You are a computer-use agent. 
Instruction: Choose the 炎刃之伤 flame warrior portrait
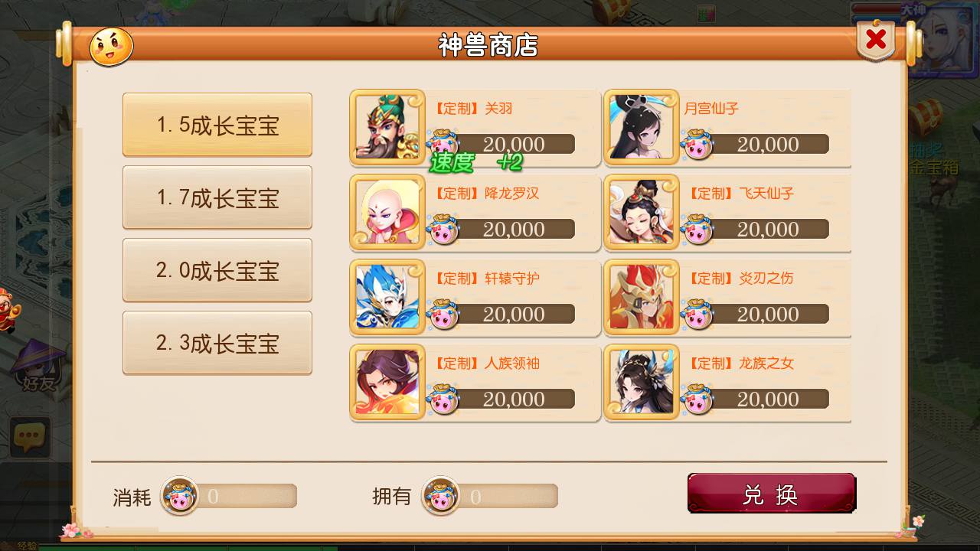pos(642,297)
